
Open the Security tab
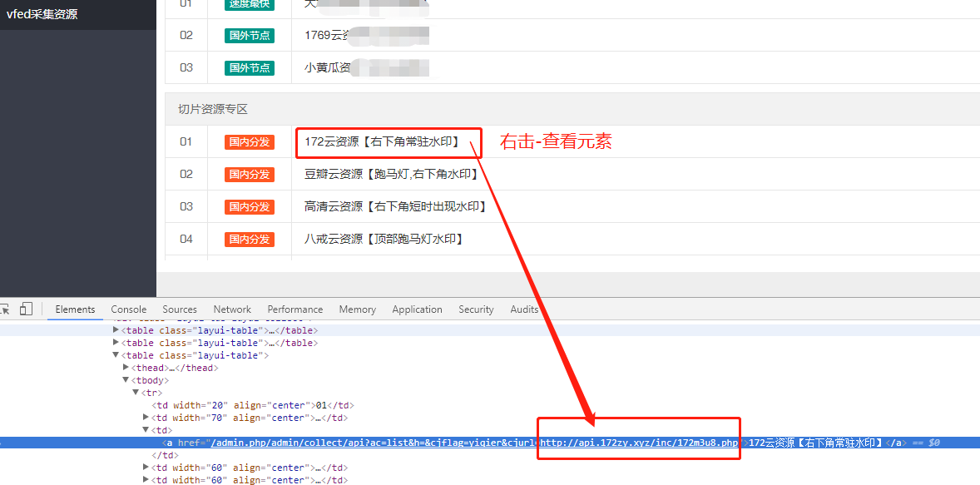coord(476,309)
